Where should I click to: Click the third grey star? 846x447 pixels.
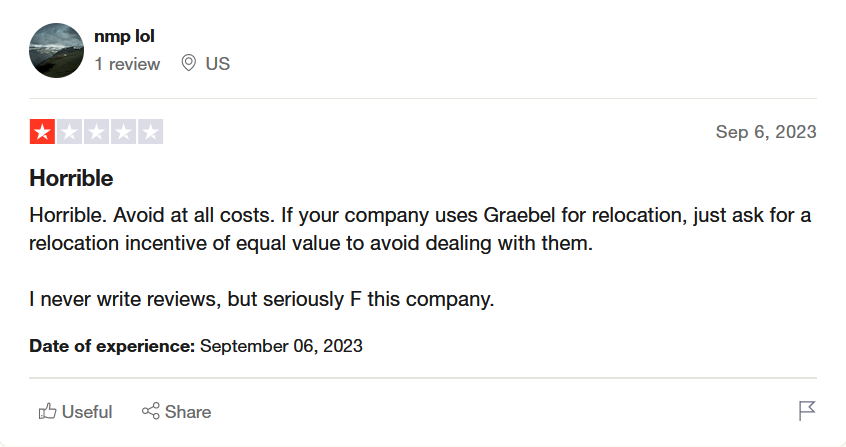97,132
